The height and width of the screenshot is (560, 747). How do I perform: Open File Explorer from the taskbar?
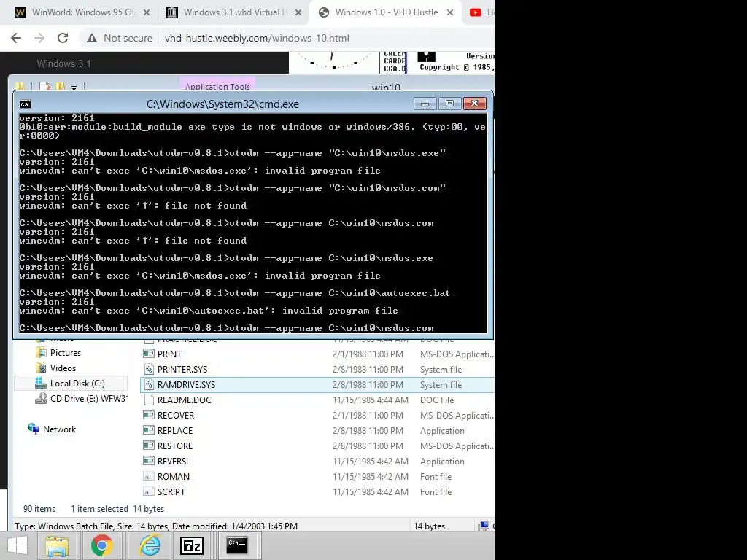coord(57,545)
